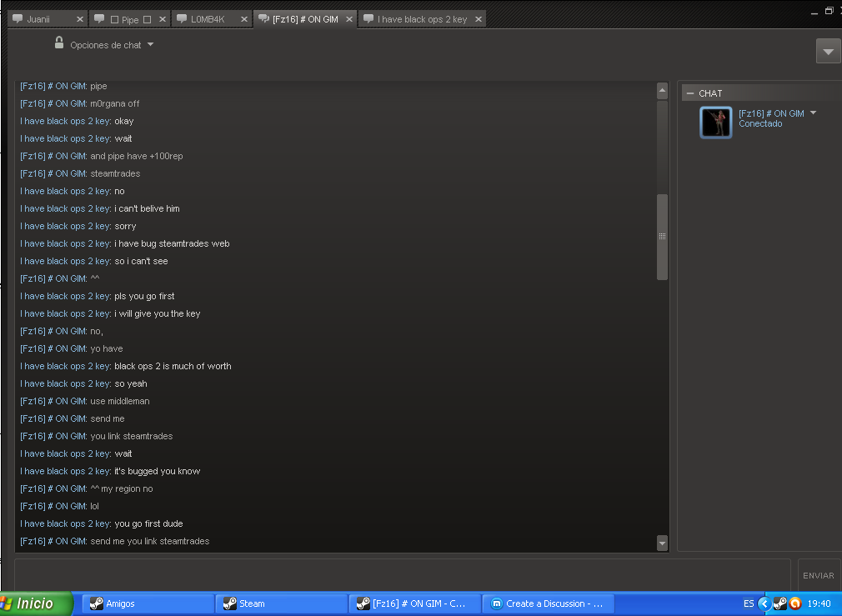This screenshot has width=842, height=616.
Task: Expand hidden tray icons arrow
Action: click(764, 603)
